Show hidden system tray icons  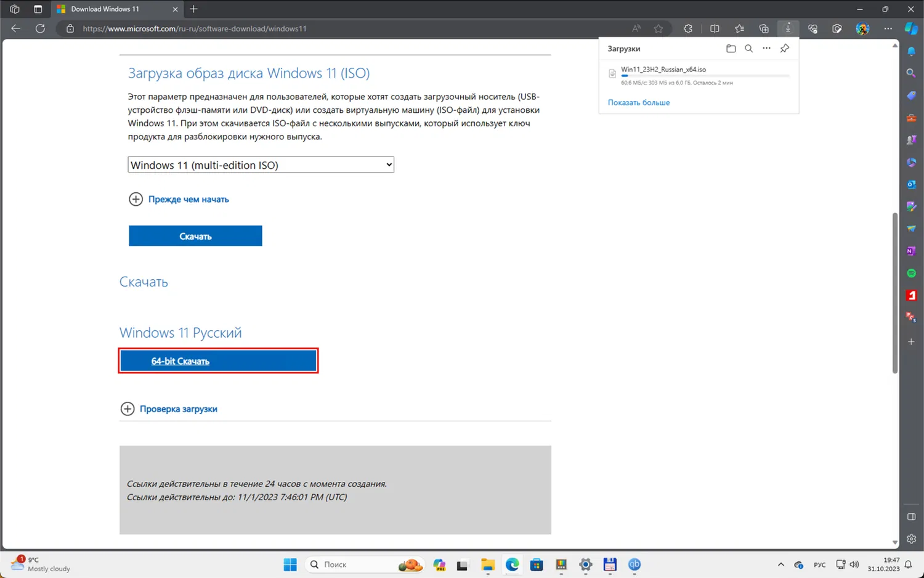[x=780, y=564]
